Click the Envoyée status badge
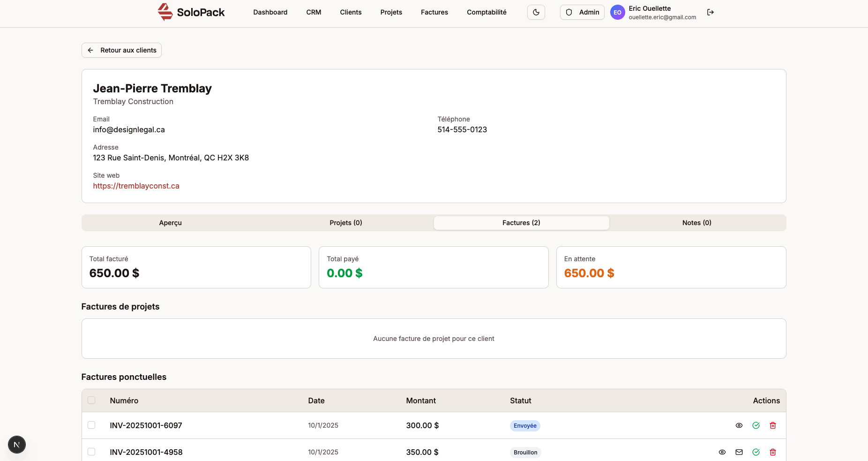Viewport: 868px width, 461px height. point(524,425)
